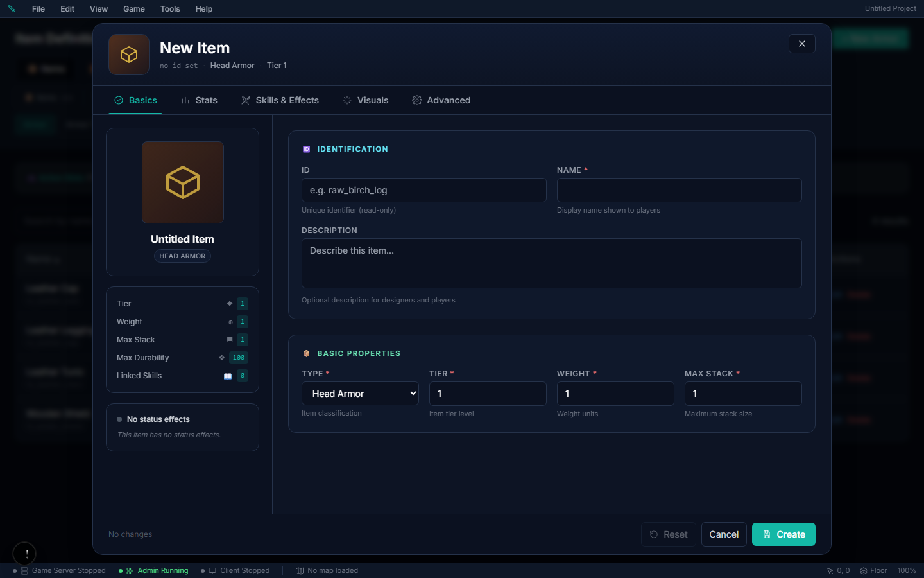The image size is (924, 578).
Task: Focus the Weight number field
Action: (615, 394)
